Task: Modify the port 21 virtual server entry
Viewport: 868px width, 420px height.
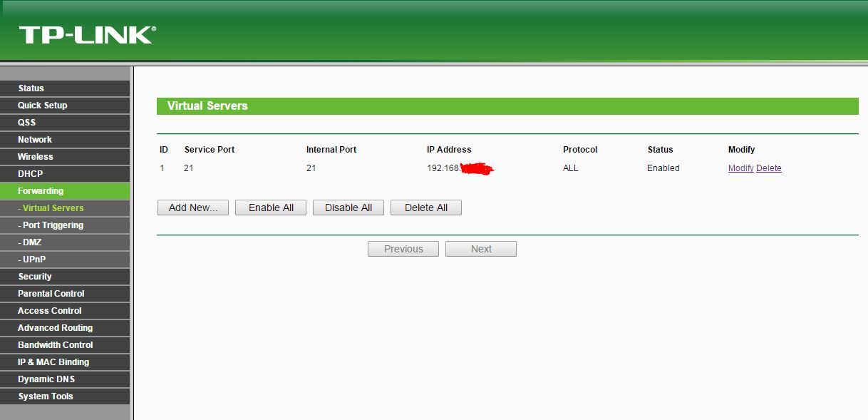Action: pyautogui.click(x=740, y=168)
